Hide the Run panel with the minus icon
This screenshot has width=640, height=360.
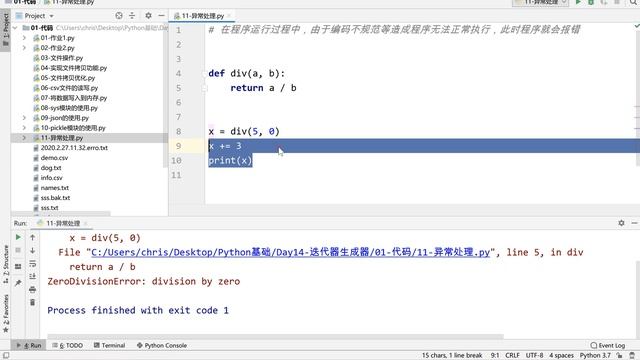click(x=634, y=223)
